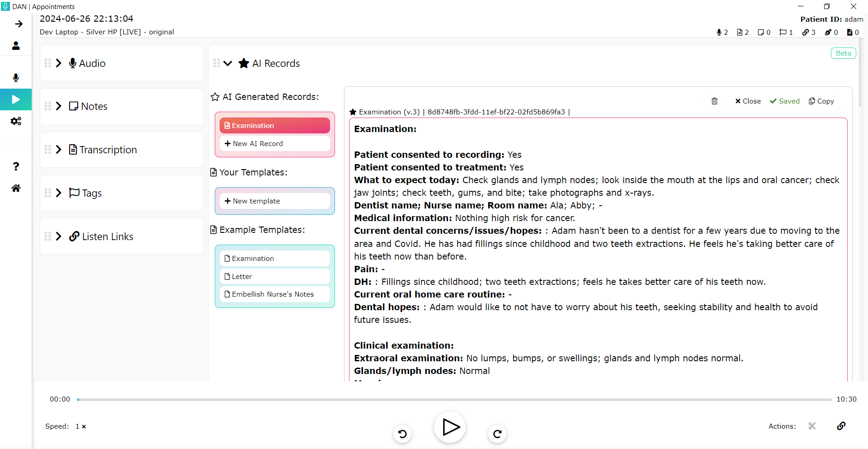Collapse AI Records using the chevron arrow

click(228, 63)
